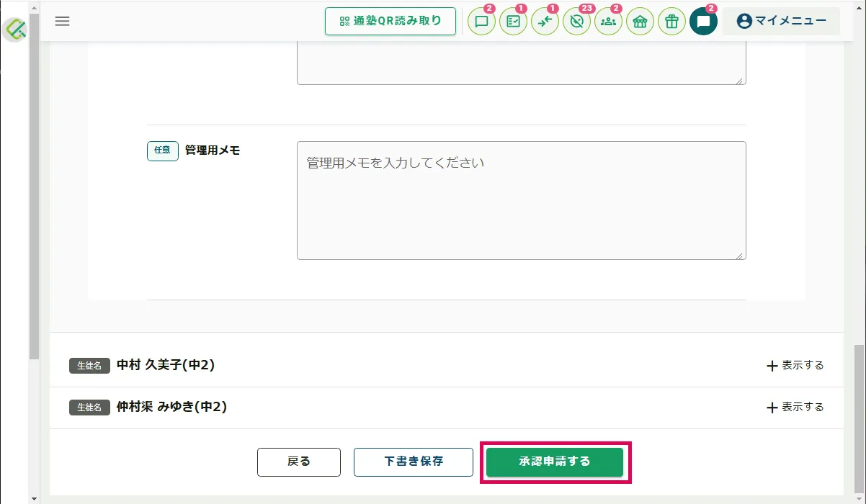The height and width of the screenshot is (504, 866).
Task: Expand 中村 久美子(中2) with 表示する
Action: [x=795, y=366]
